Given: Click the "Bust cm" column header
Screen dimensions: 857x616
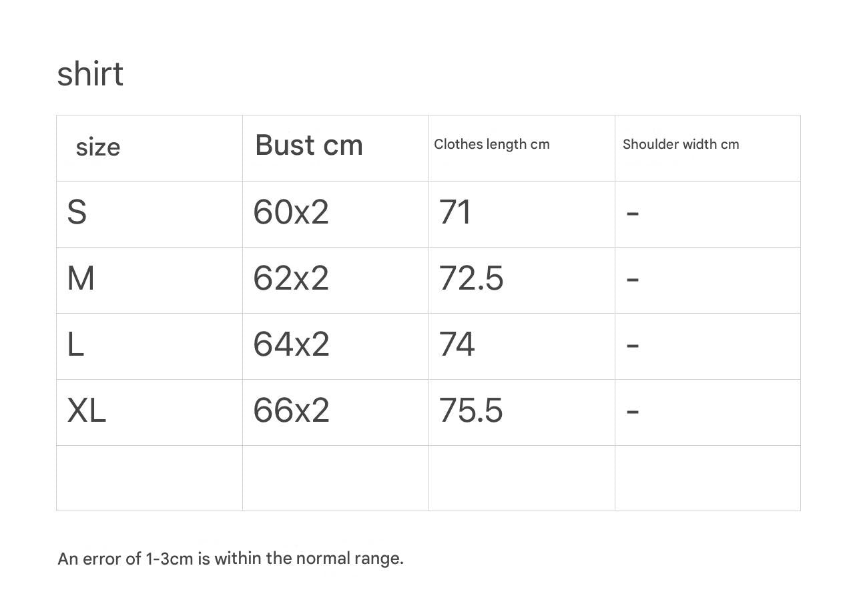Looking at the screenshot, I should tap(309, 145).
